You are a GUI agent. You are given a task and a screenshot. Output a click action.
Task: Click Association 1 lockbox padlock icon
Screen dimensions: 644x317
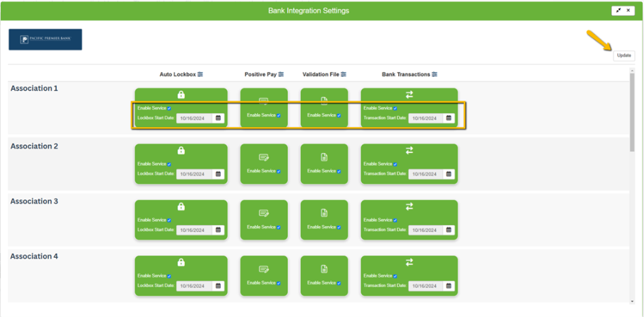[181, 95]
